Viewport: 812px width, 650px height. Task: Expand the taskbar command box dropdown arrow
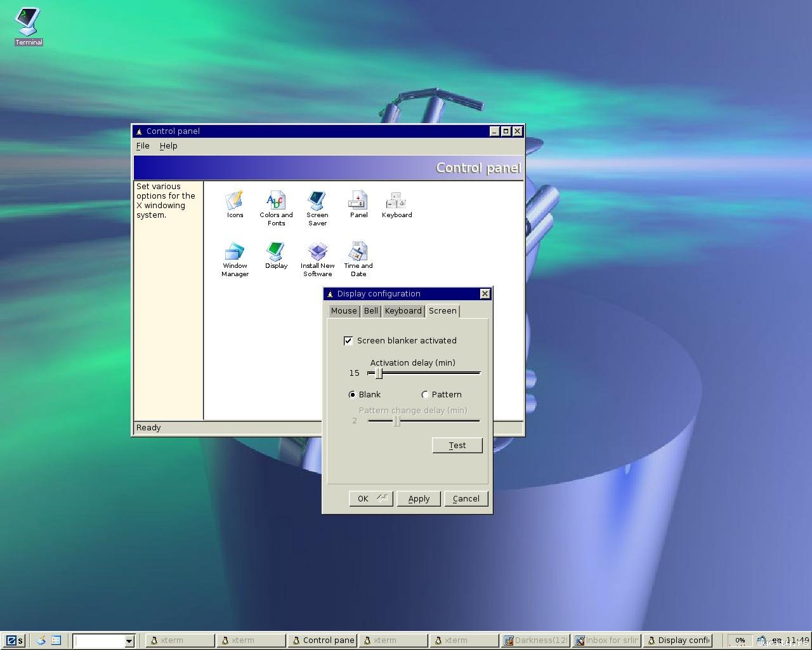[x=129, y=641]
